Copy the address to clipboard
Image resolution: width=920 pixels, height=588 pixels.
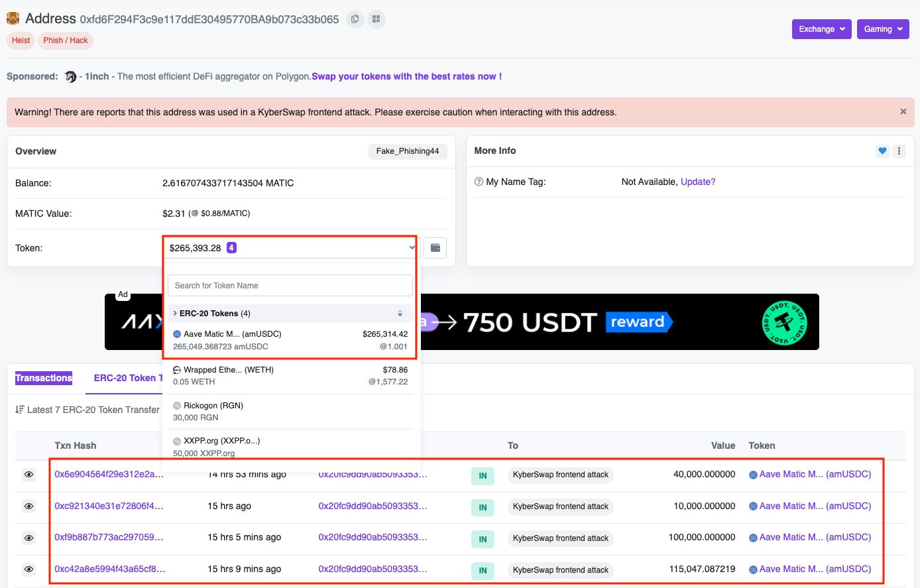[355, 19]
